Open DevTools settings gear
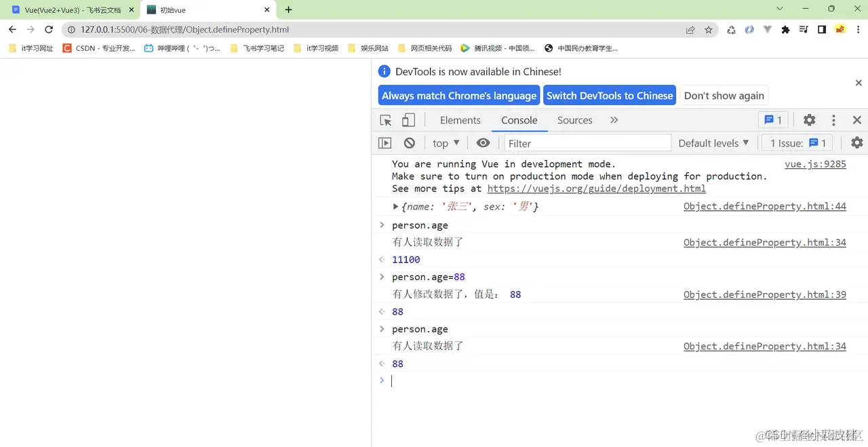The image size is (868, 447). coord(810,120)
